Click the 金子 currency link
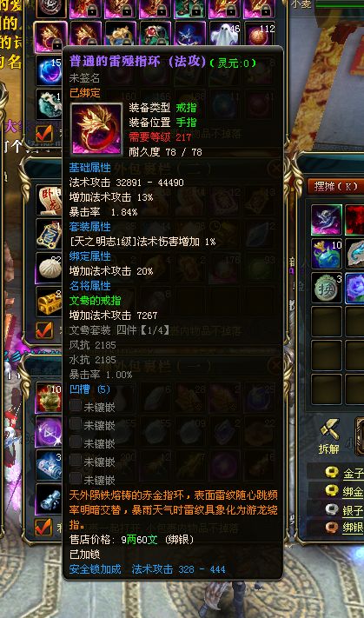The height and width of the screenshot is (618, 364). [x=353, y=474]
